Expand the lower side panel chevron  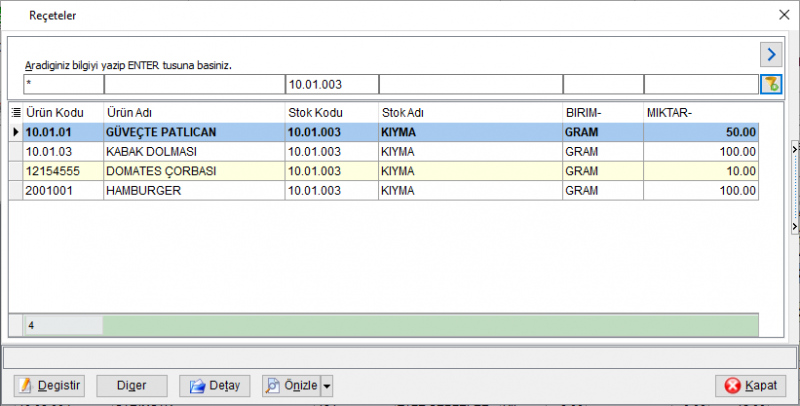click(x=795, y=225)
